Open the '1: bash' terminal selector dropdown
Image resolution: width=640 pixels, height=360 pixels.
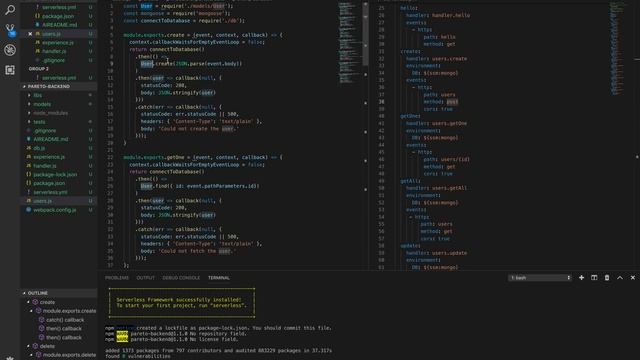540,278
